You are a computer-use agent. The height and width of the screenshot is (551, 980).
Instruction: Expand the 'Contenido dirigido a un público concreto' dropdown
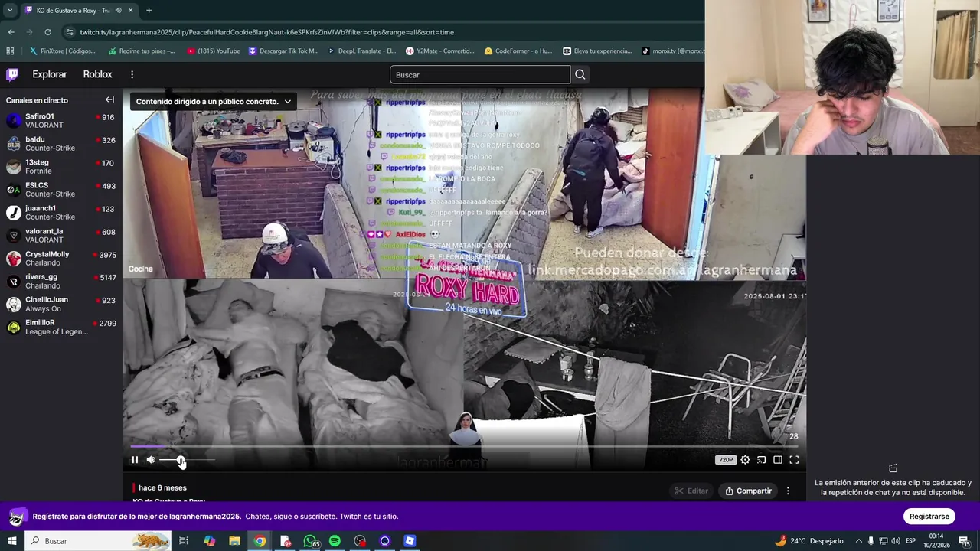click(214, 101)
